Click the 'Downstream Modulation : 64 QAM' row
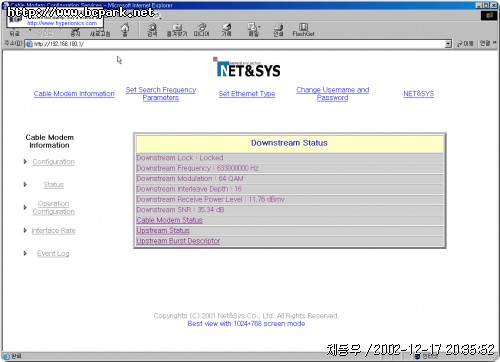The image size is (500, 362). (x=289, y=178)
